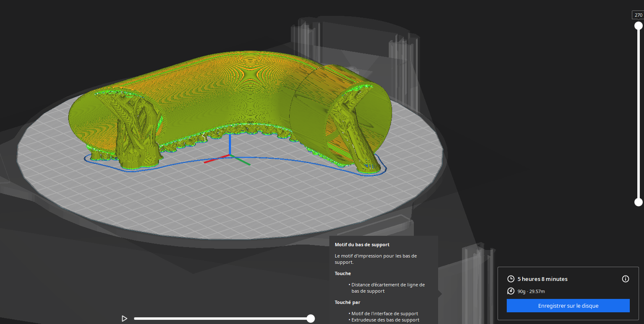
Task: Click the bottom handle of layer slider
Action: [638, 202]
